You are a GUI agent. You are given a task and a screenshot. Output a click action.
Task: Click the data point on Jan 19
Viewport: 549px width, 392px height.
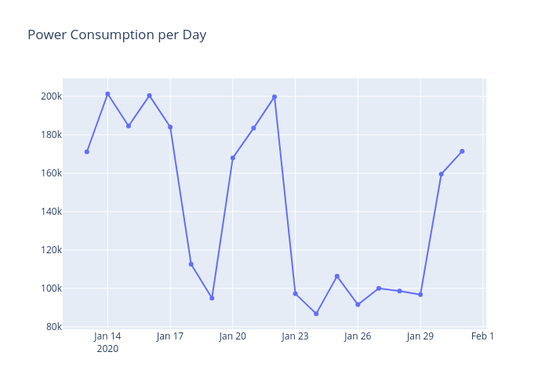tap(212, 298)
